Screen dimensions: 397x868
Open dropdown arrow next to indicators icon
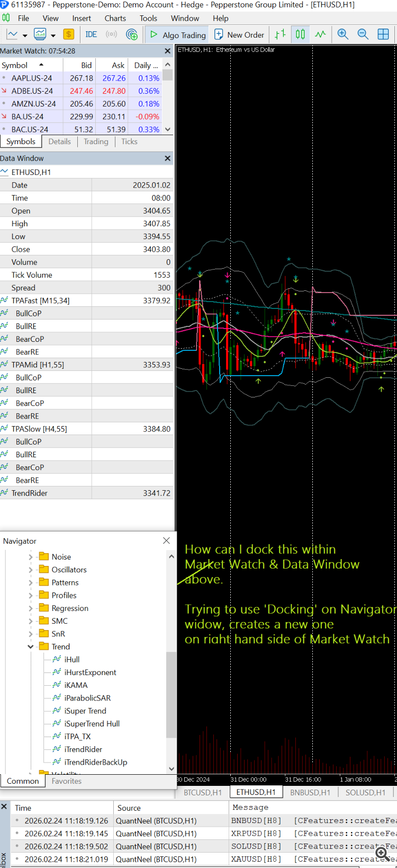pyautogui.click(x=53, y=36)
